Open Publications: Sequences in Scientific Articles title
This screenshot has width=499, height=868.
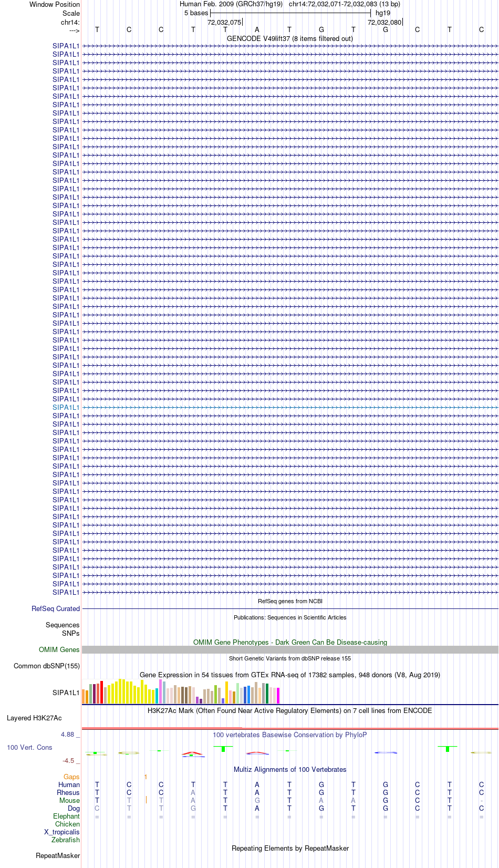point(290,617)
